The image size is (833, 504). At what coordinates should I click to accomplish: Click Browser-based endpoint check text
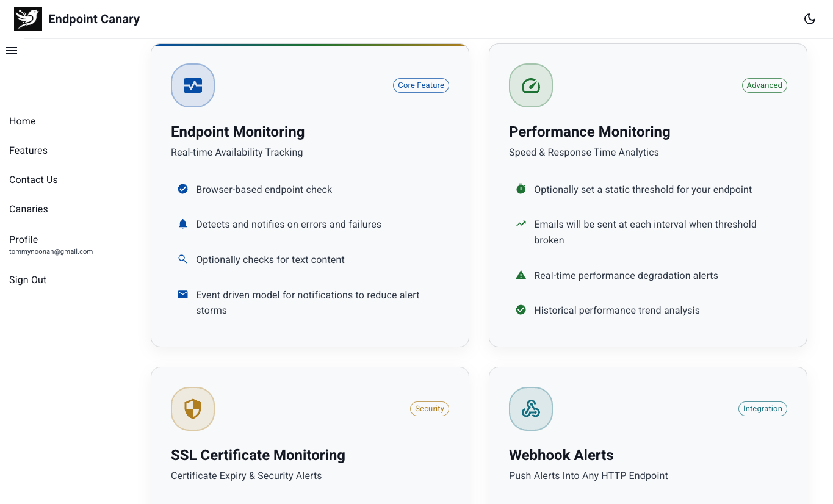pyautogui.click(x=264, y=190)
